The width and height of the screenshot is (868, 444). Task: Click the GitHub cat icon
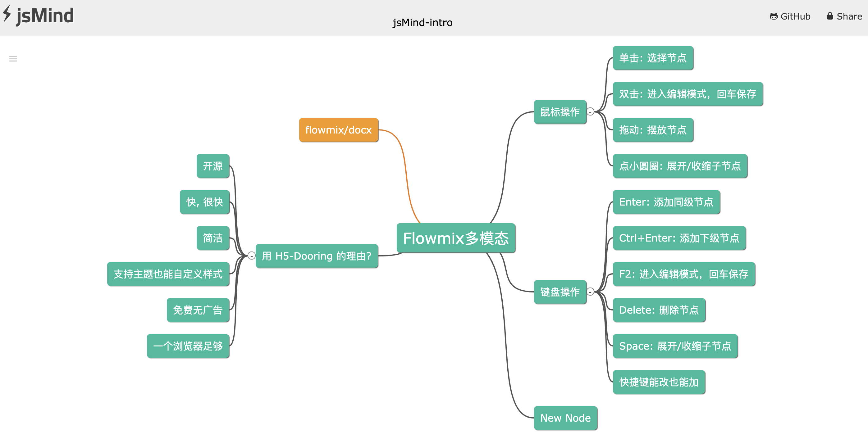[773, 16]
